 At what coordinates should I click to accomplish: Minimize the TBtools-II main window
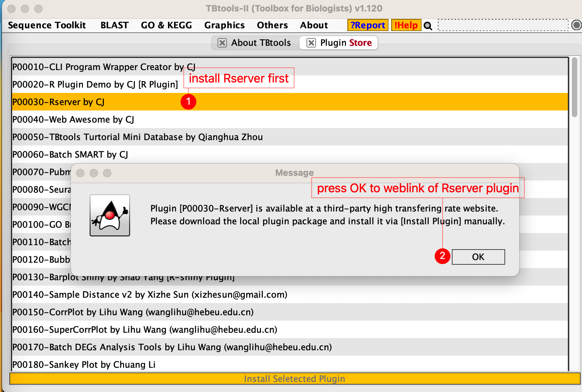point(25,9)
